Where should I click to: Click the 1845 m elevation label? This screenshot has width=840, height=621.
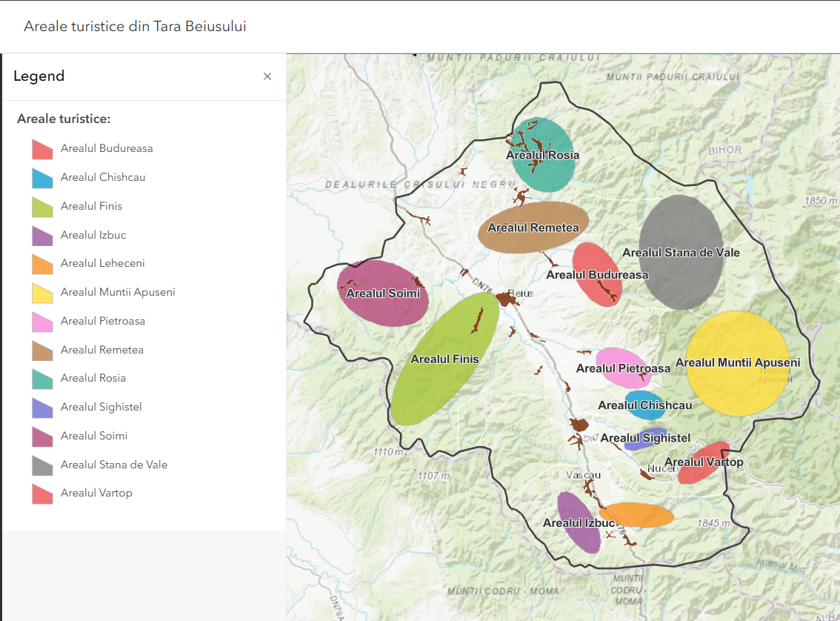click(x=713, y=523)
